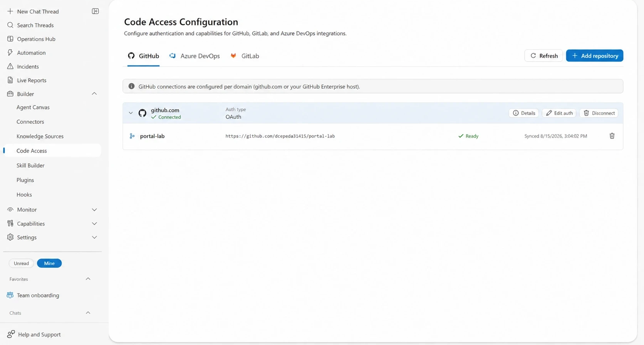Toggle the Unread filter pill
Viewport: 644px width, 345px height.
[x=21, y=263]
